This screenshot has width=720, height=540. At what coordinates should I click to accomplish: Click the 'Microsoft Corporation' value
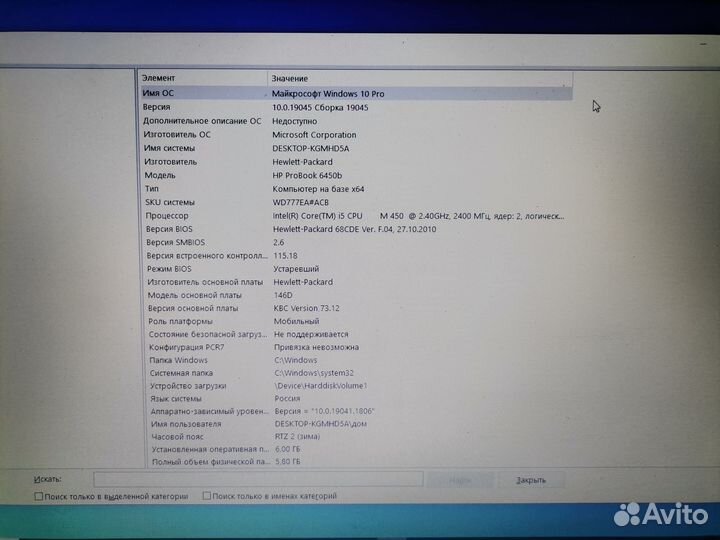coord(314,135)
